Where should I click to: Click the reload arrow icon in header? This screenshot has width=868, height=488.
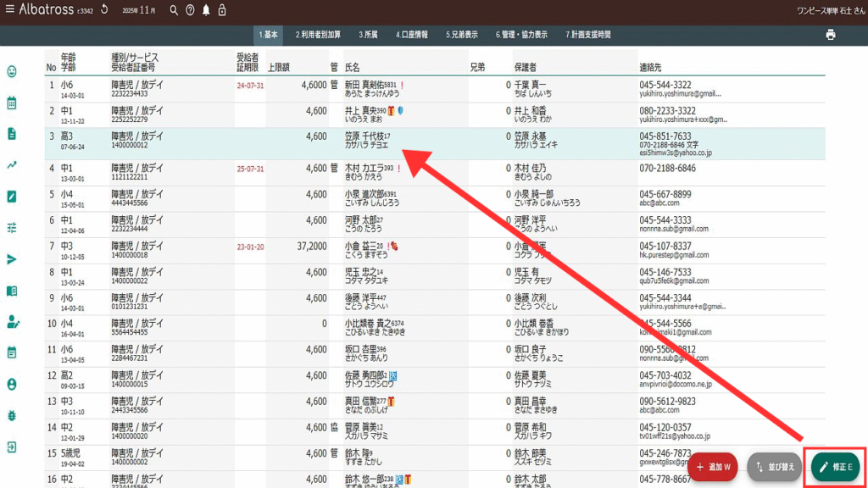103,10
